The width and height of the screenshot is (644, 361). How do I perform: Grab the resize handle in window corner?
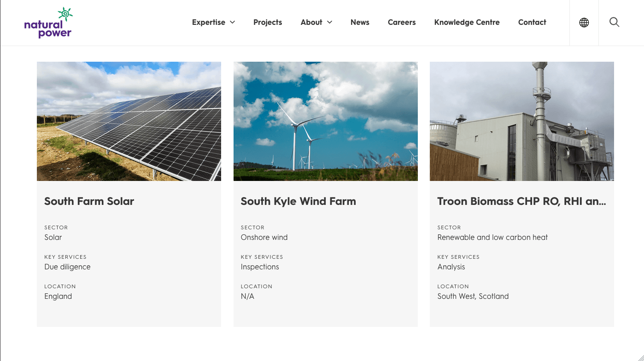(x=639, y=356)
